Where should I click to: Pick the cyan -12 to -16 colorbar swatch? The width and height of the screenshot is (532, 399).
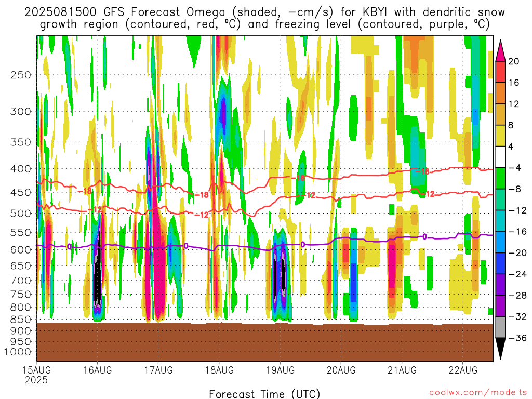coord(500,221)
